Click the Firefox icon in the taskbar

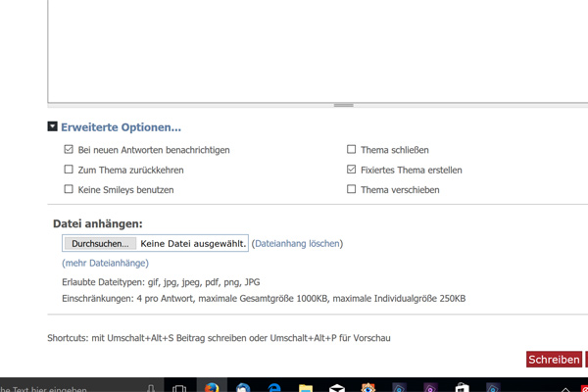[212, 386]
